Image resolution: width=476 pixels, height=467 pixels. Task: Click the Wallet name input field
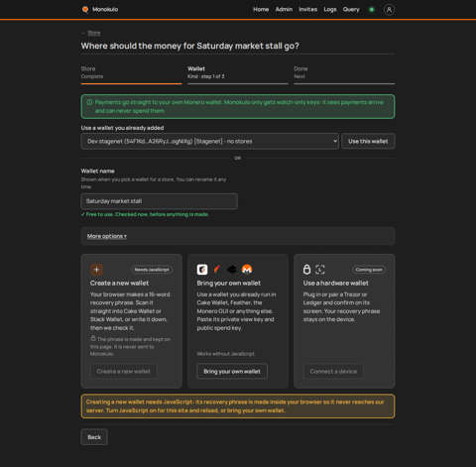click(x=159, y=201)
